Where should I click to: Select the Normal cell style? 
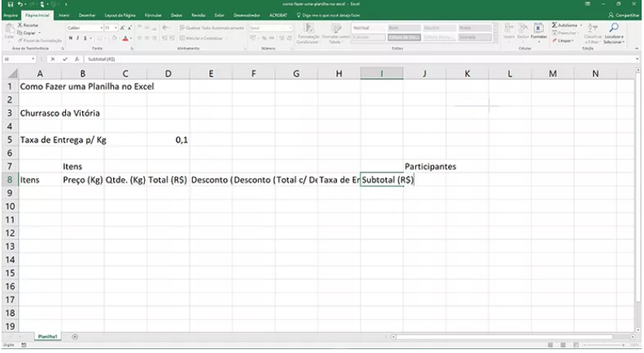[x=367, y=27]
